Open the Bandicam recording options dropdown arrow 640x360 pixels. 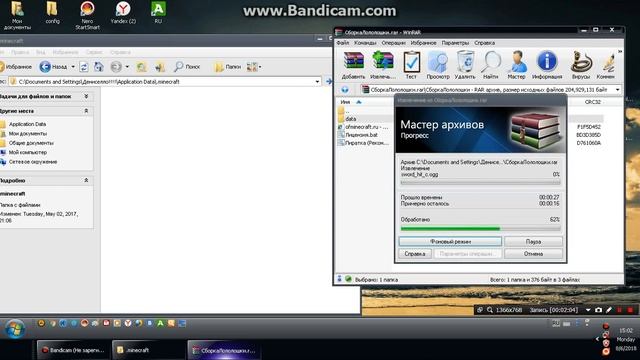[x=588, y=310]
